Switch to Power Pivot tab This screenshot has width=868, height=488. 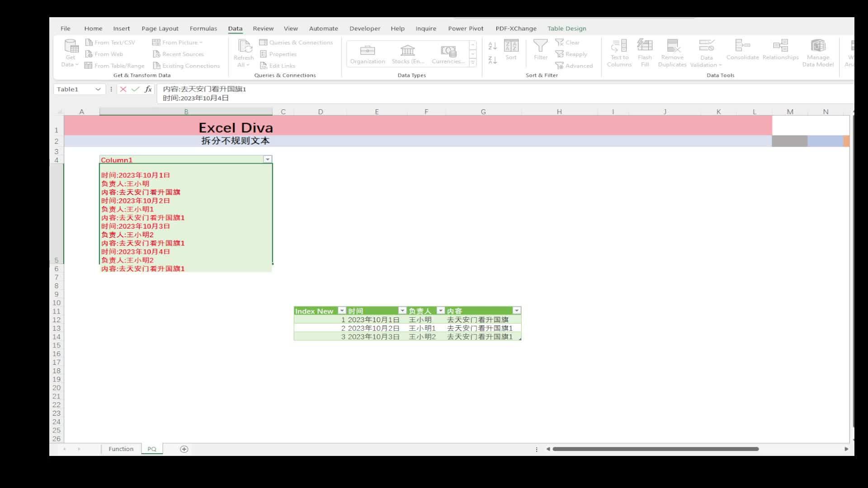[466, 28]
